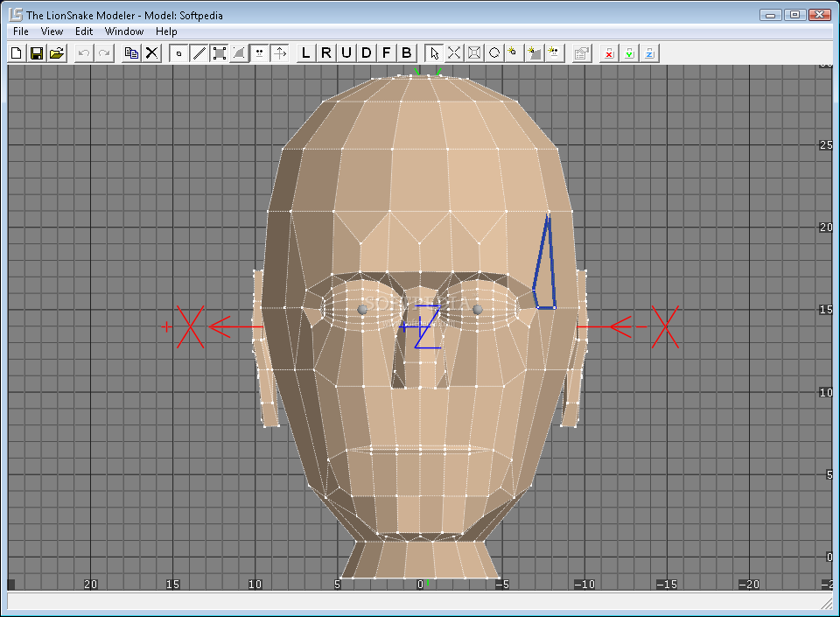Minimize the LionSnake Modeler window
Viewport: 840px width, 617px height.
tap(770, 15)
